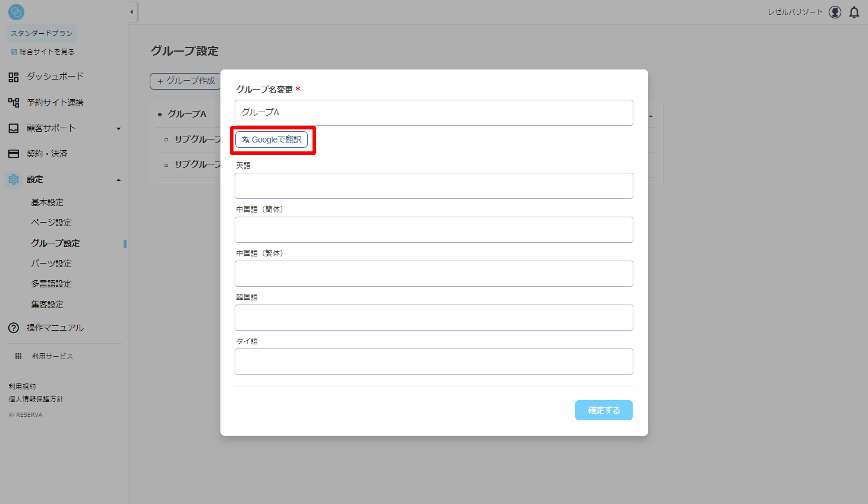Focus the 韓国語 translation field
This screenshot has width=868, height=504.
434,318
